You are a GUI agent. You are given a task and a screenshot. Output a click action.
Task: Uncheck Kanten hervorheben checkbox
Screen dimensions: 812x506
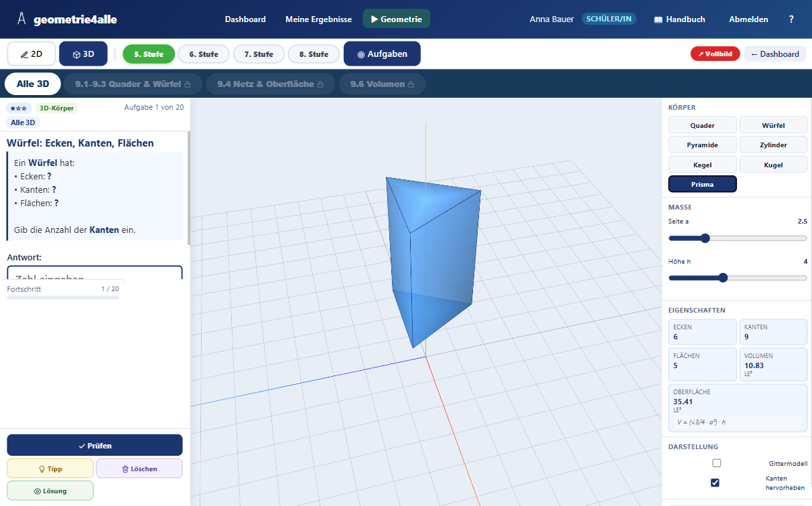click(715, 483)
